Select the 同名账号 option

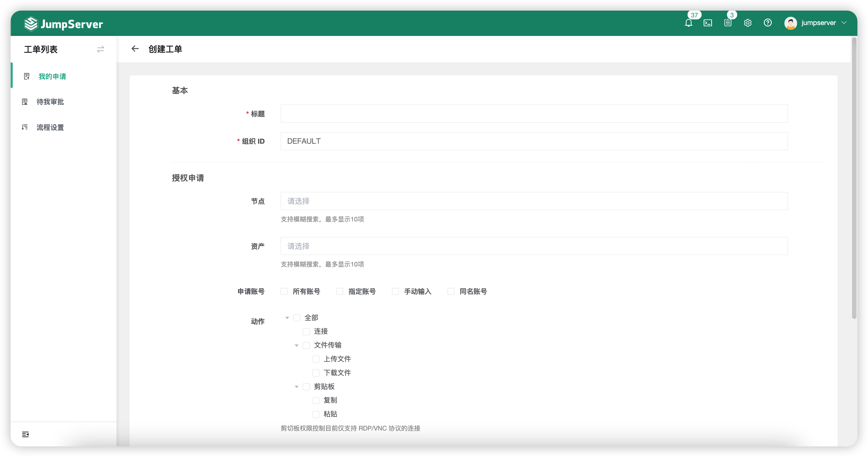(x=451, y=292)
